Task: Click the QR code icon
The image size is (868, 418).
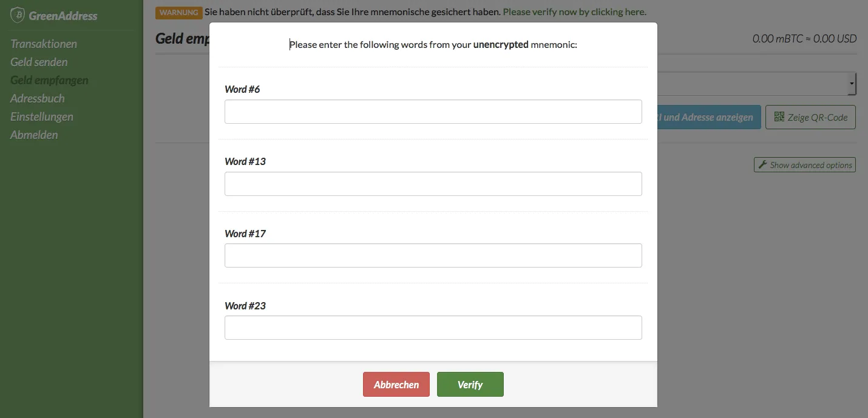Action: (779, 117)
